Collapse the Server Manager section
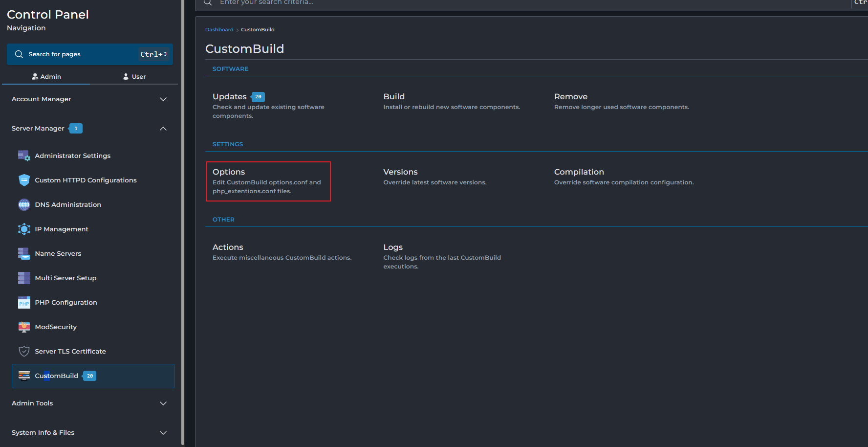 pos(163,129)
